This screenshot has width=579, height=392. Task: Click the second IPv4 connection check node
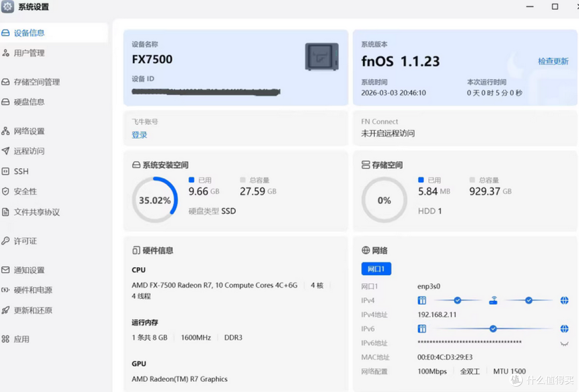(529, 300)
